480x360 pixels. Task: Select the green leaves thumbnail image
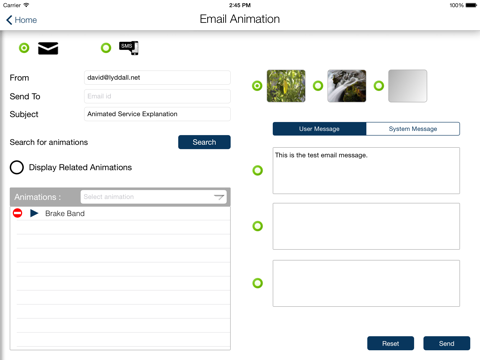point(286,86)
